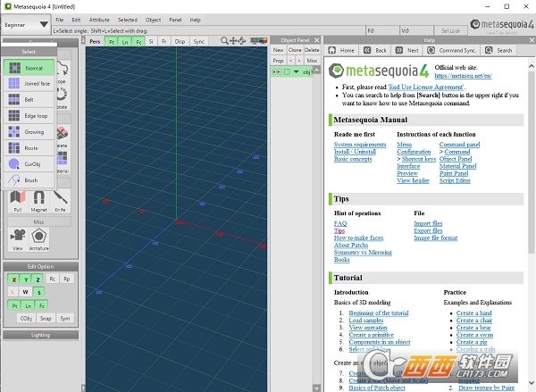The image size is (536, 392).
Task: Collapse the obj1 triangle in Object Panel
Action: pyautogui.click(x=296, y=71)
